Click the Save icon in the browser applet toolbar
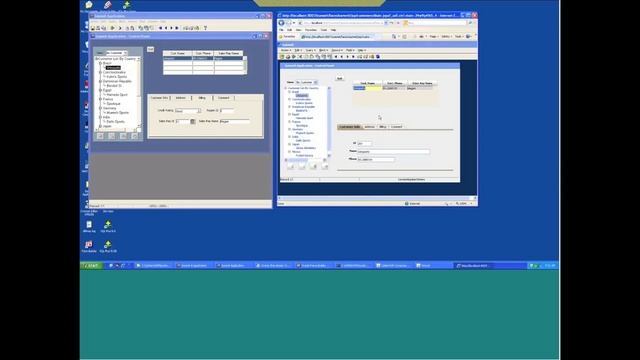This screenshot has width=640, height=360. click(x=282, y=57)
